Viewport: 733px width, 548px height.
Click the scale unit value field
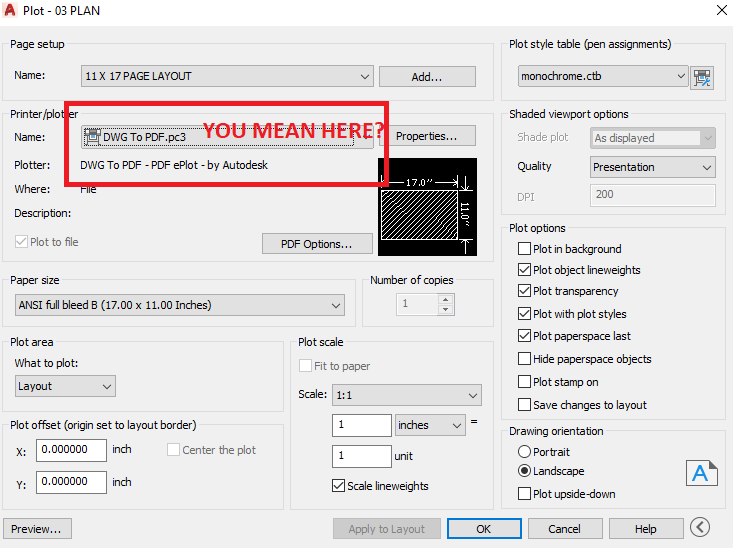(x=362, y=456)
